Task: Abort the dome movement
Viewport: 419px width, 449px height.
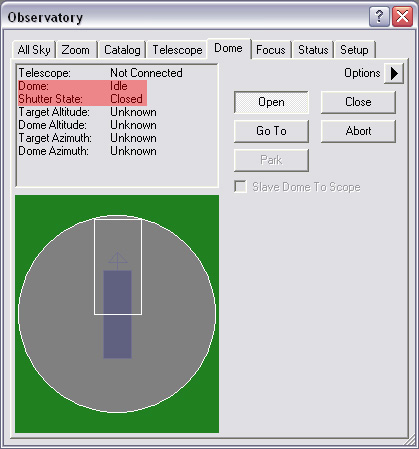Action: 358,131
